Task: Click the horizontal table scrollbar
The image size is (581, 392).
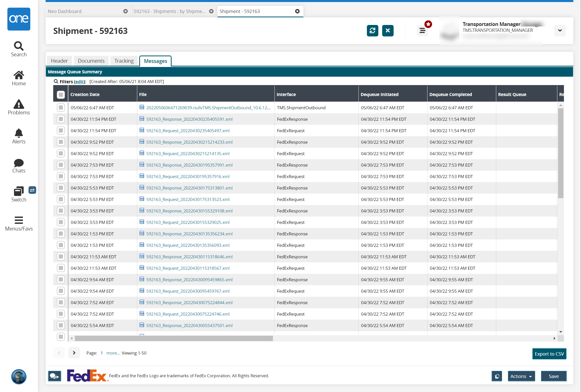Action: 174,338
